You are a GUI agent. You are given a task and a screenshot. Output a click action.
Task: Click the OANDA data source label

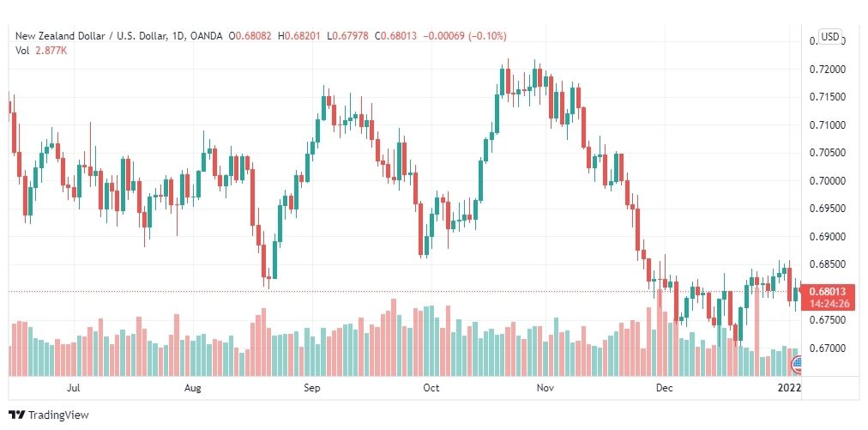click(206, 36)
